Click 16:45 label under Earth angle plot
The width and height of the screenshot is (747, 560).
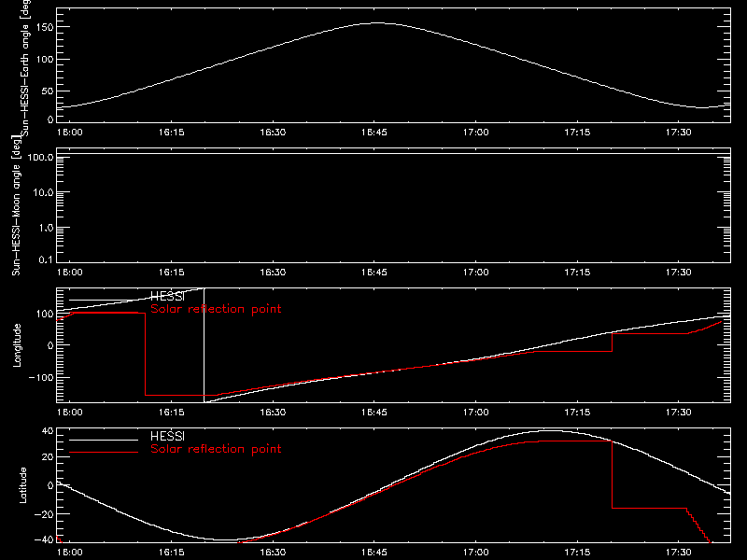click(374, 132)
